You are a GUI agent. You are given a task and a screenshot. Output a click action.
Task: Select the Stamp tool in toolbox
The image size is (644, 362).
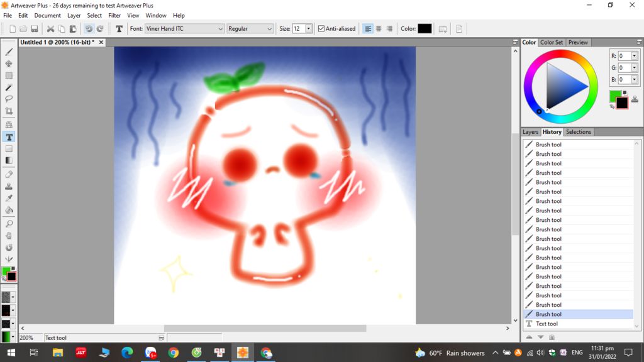pyautogui.click(x=9, y=186)
